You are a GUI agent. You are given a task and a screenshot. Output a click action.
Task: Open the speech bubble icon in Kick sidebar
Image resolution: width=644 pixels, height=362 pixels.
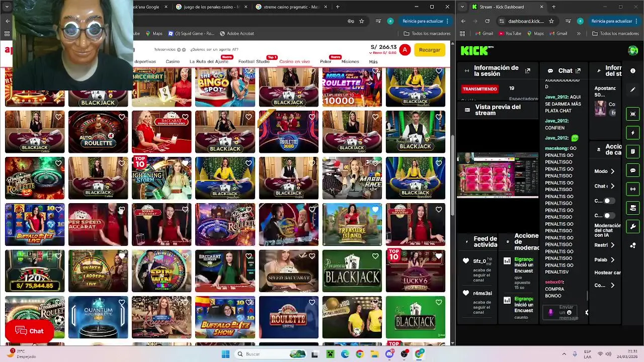[633, 170]
